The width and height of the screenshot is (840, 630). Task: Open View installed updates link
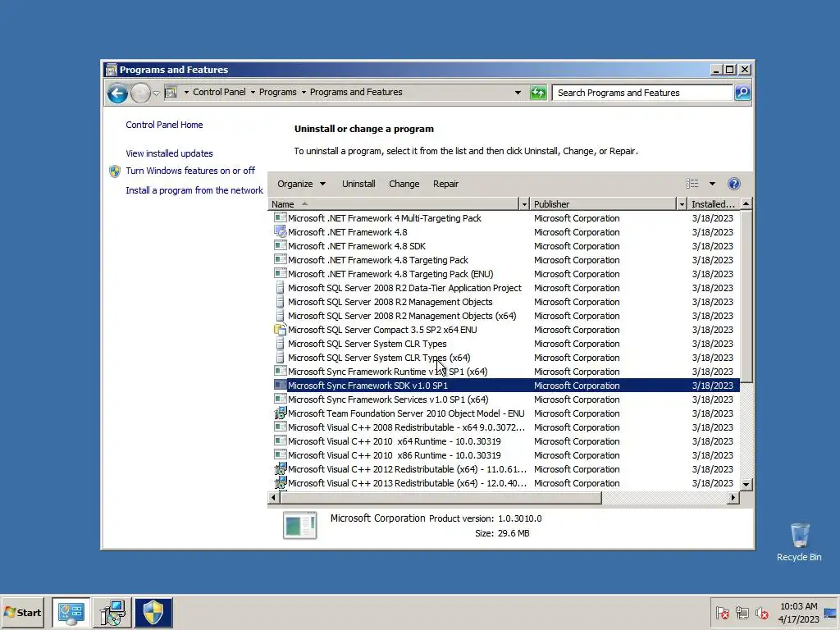(x=169, y=153)
